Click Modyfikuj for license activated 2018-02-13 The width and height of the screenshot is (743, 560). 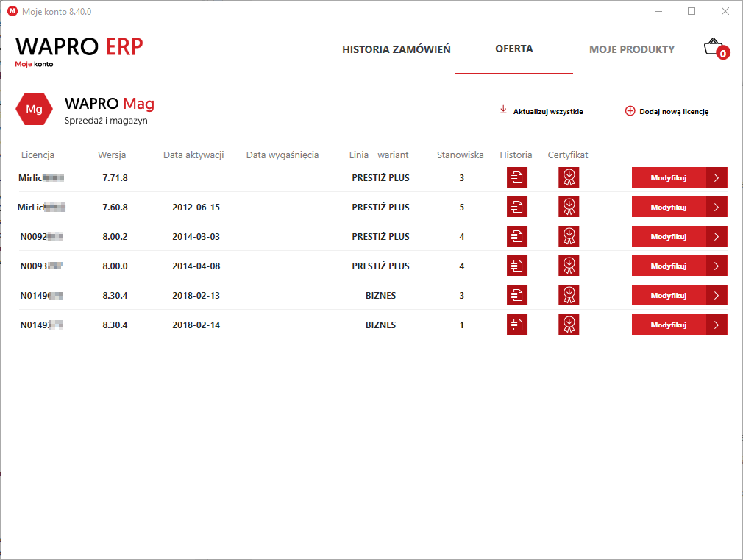tap(680, 295)
